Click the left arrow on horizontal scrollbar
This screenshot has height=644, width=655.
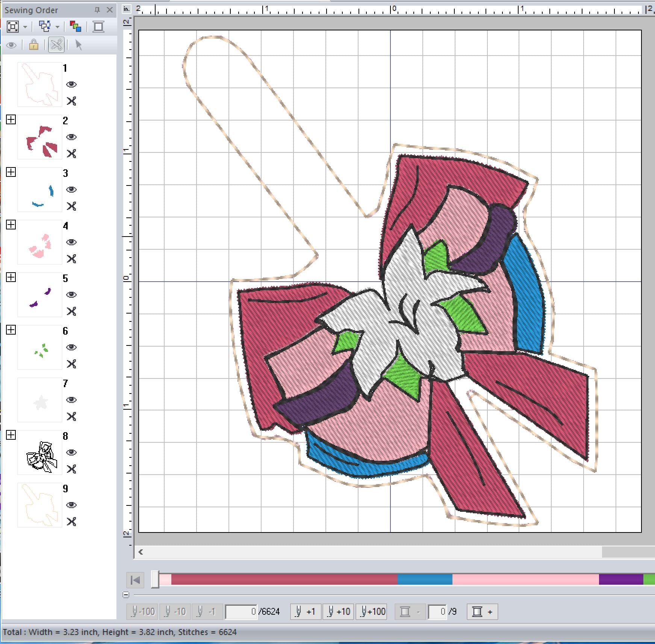click(141, 552)
